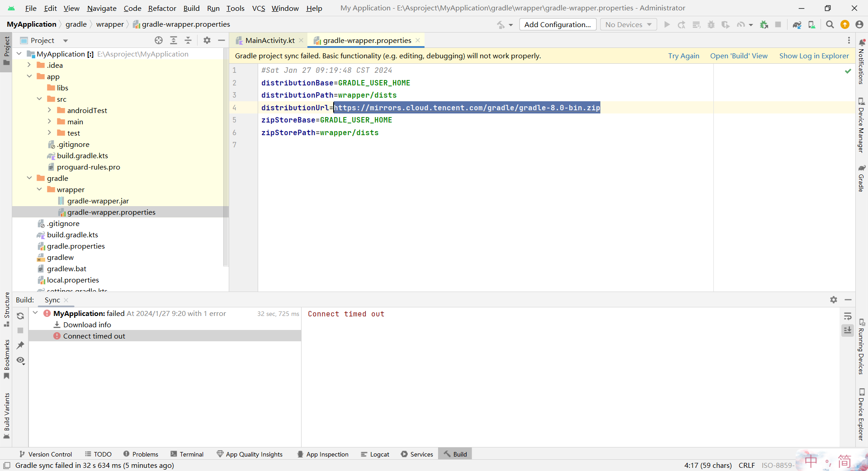Image resolution: width=868 pixels, height=471 pixels.
Task: Collapse the MyApplication root node
Action: click(19, 54)
